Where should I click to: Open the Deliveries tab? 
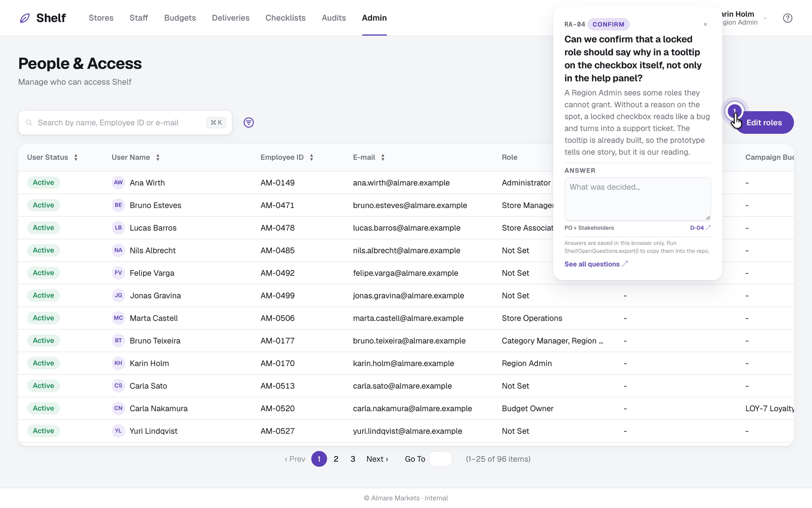pyautogui.click(x=231, y=18)
